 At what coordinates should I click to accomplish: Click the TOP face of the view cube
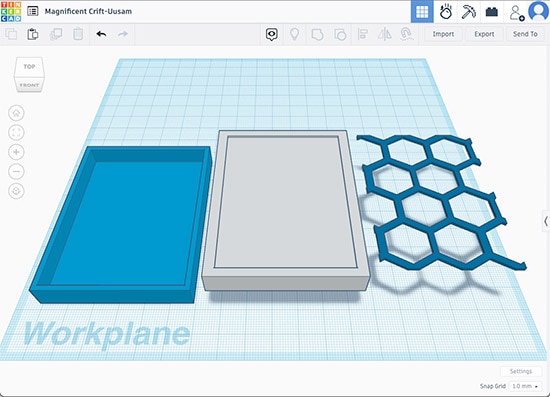29,67
